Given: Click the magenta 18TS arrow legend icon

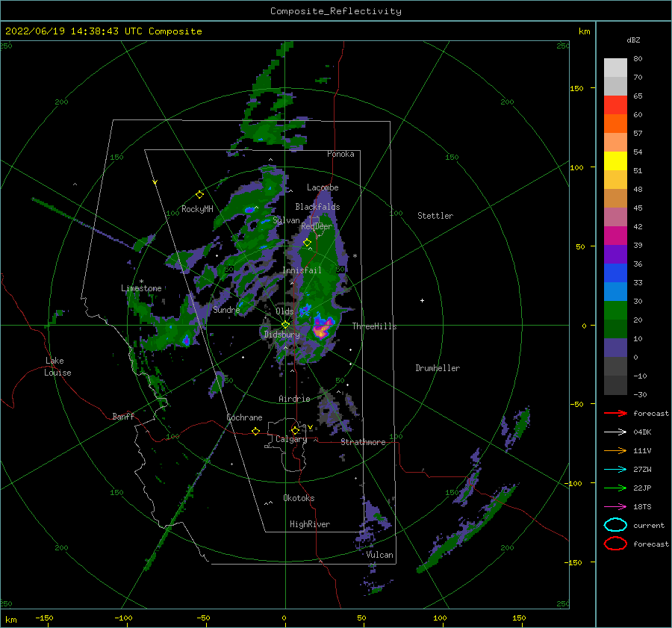Looking at the screenshot, I should (615, 507).
